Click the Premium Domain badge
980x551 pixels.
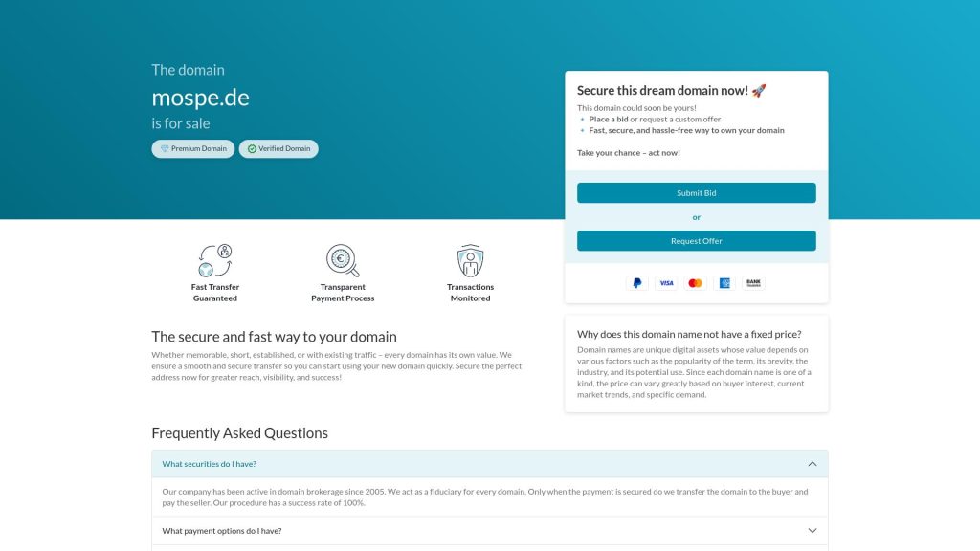click(x=192, y=149)
